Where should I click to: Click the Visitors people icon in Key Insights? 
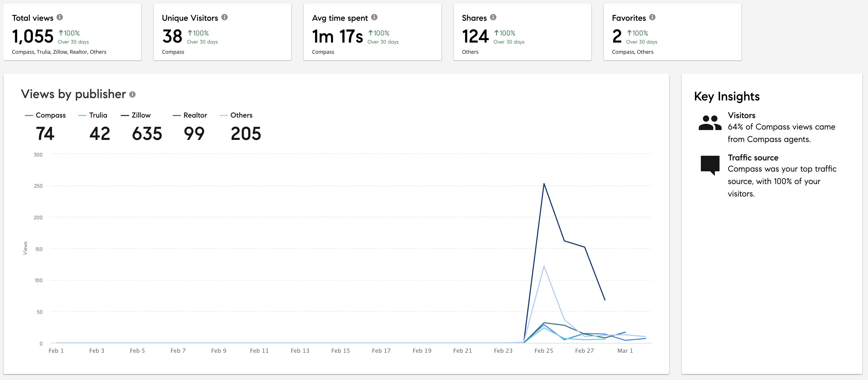point(710,123)
